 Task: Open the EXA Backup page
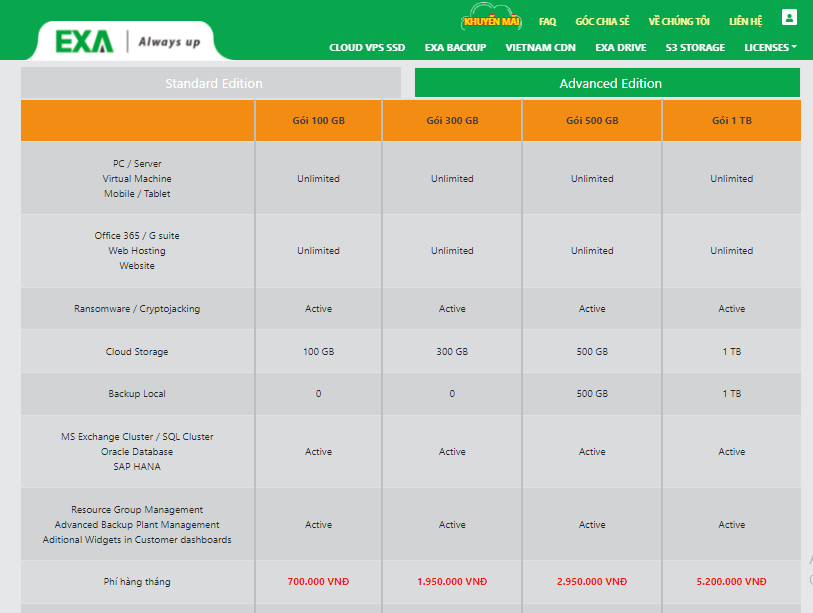tap(455, 47)
